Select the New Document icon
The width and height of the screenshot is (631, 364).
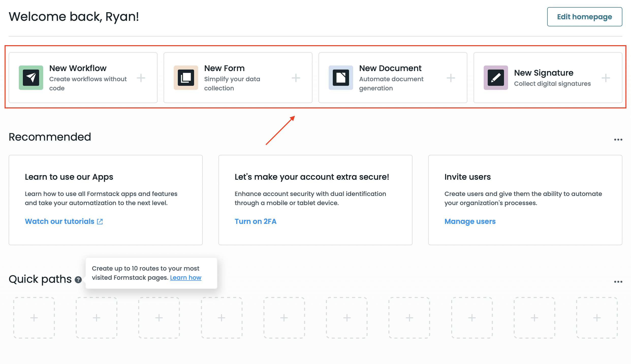pyautogui.click(x=340, y=78)
